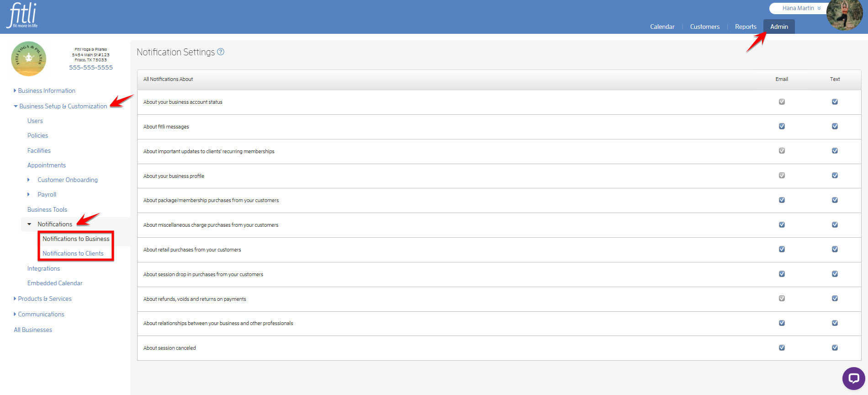Click the Fitli Yoga & Pilates business logo
The width and height of the screenshot is (868, 395).
pos(29,59)
